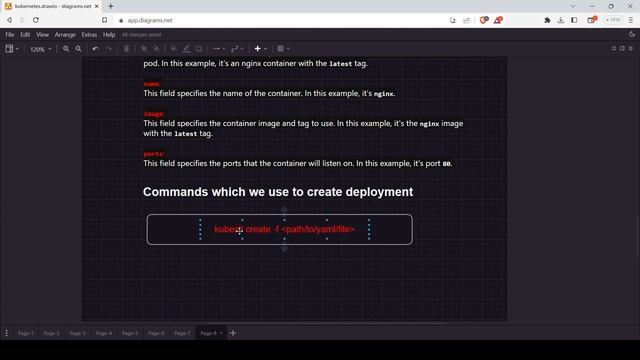
Task: Collapse the toolbar with the far-right chevron icon
Action: coord(631,49)
